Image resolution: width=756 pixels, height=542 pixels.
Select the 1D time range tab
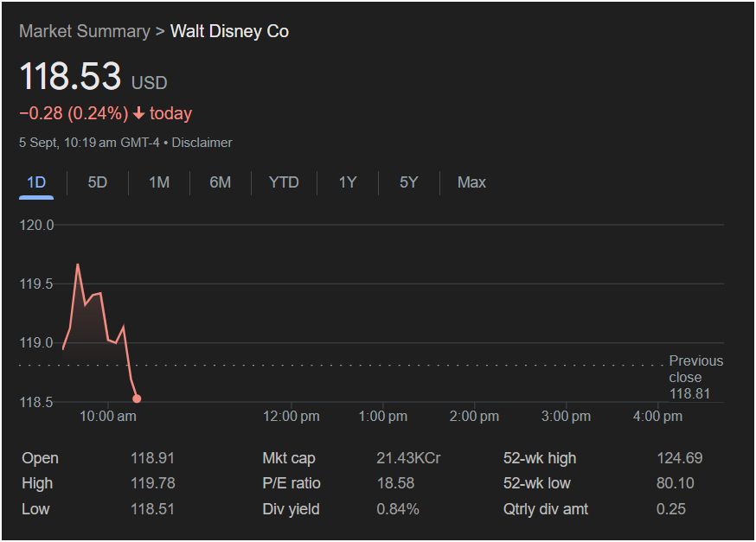[x=36, y=182]
